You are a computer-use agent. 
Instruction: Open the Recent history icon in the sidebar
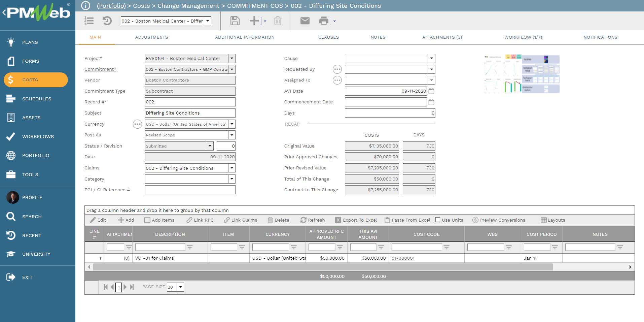(x=11, y=235)
